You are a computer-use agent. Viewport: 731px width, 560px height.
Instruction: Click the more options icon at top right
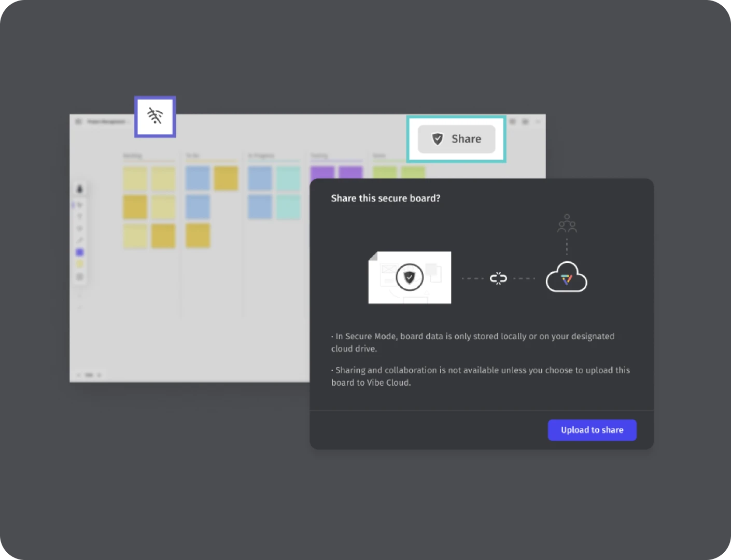tap(538, 121)
